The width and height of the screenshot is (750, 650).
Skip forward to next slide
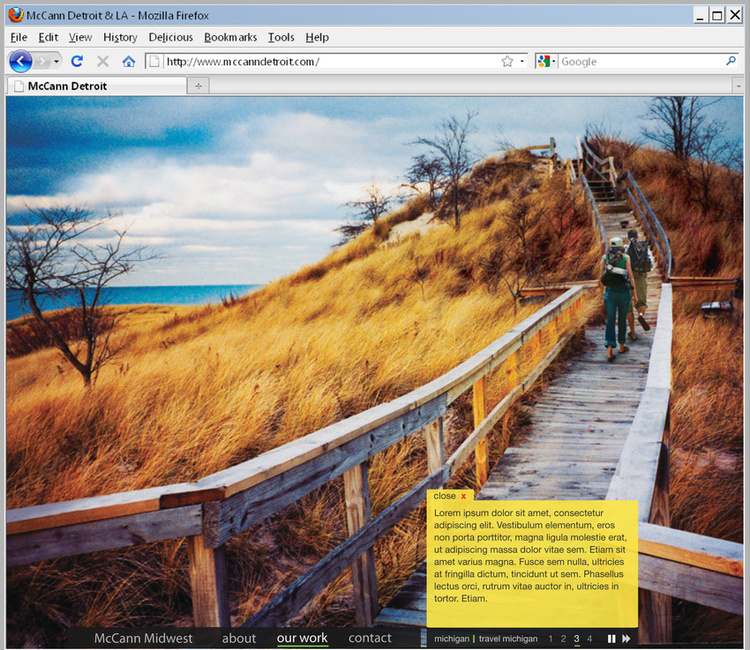click(626, 638)
